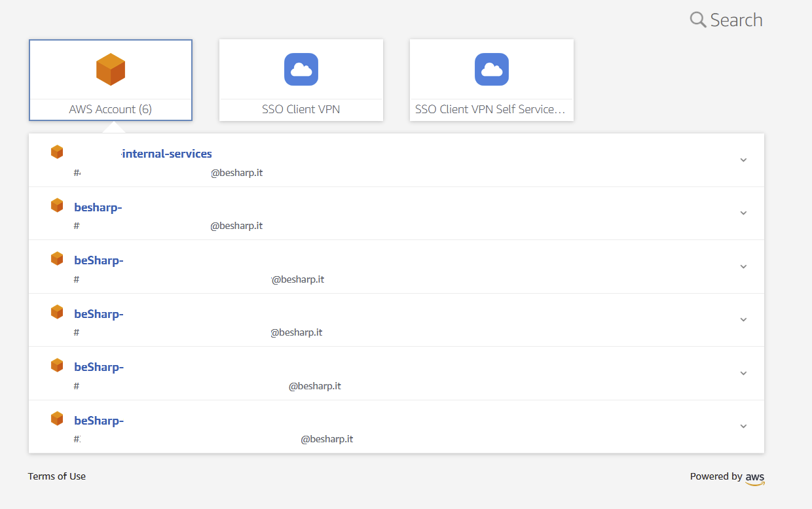Image resolution: width=812 pixels, height=509 pixels.
Task: Open the internal-services account name link
Action: coord(166,154)
